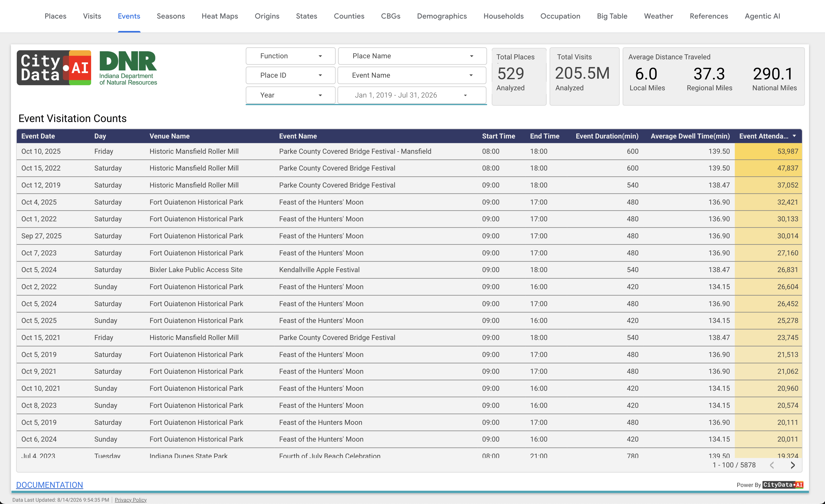
Task: Click the 290.1 National Miles value
Action: point(773,74)
